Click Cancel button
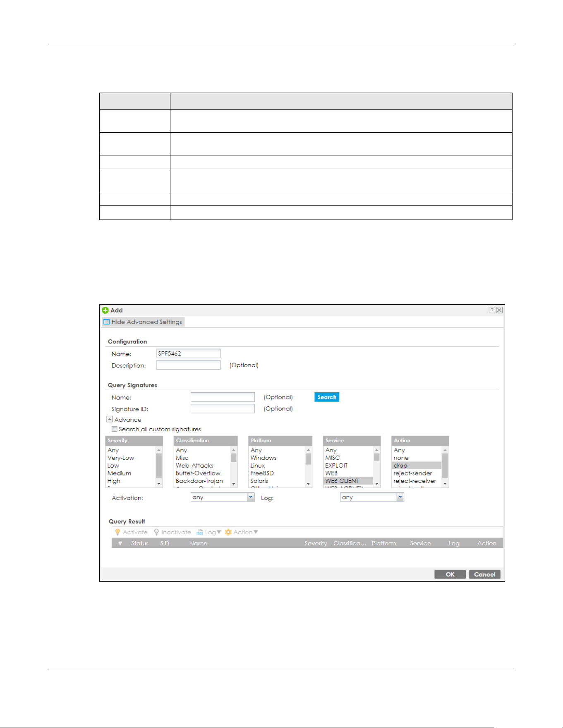The width and height of the screenshot is (563, 728). 485,574
